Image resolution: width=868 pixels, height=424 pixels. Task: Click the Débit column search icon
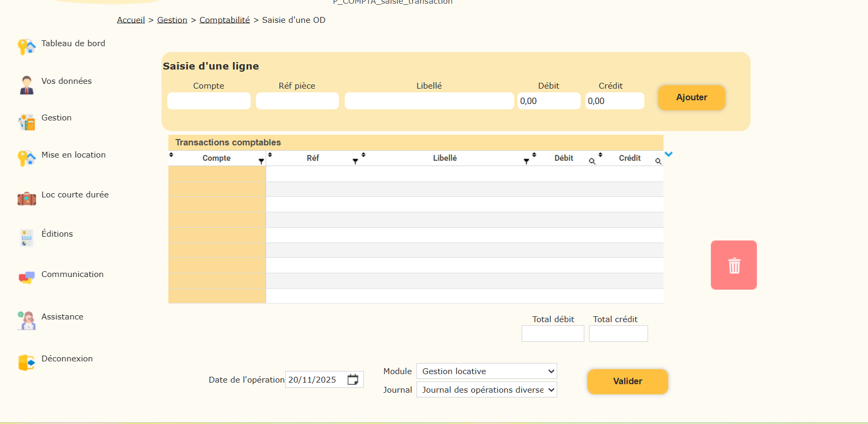click(592, 161)
